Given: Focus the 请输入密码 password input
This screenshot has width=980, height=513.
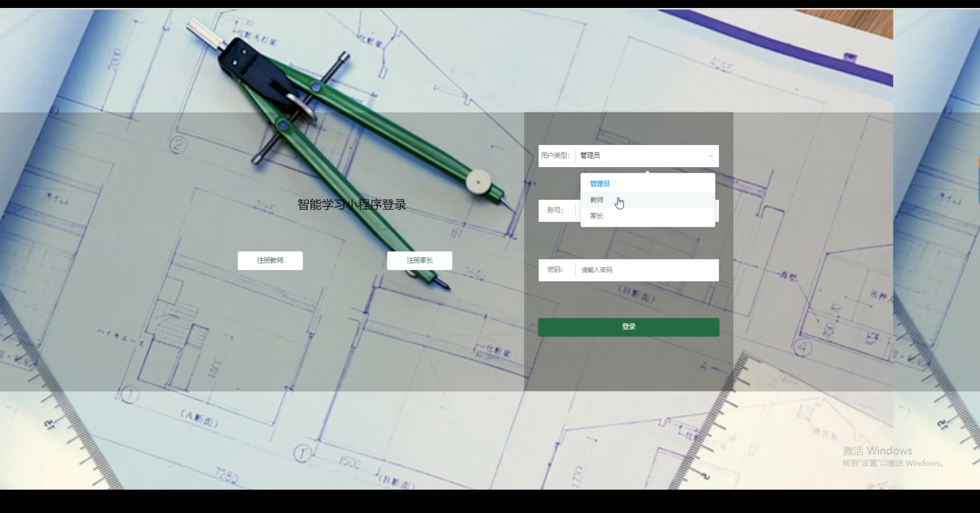Looking at the screenshot, I should coord(646,270).
